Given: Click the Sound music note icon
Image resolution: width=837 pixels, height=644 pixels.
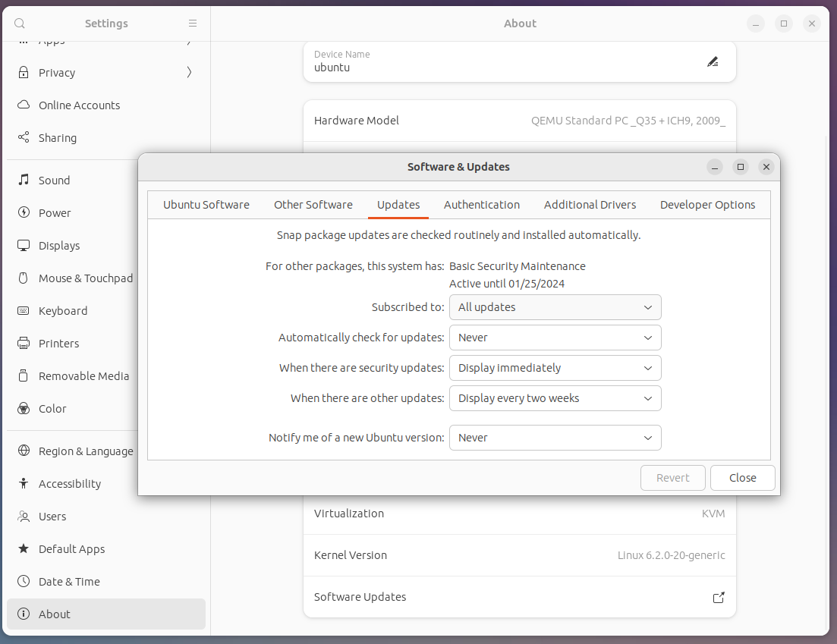Looking at the screenshot, I should click(24, 181).
